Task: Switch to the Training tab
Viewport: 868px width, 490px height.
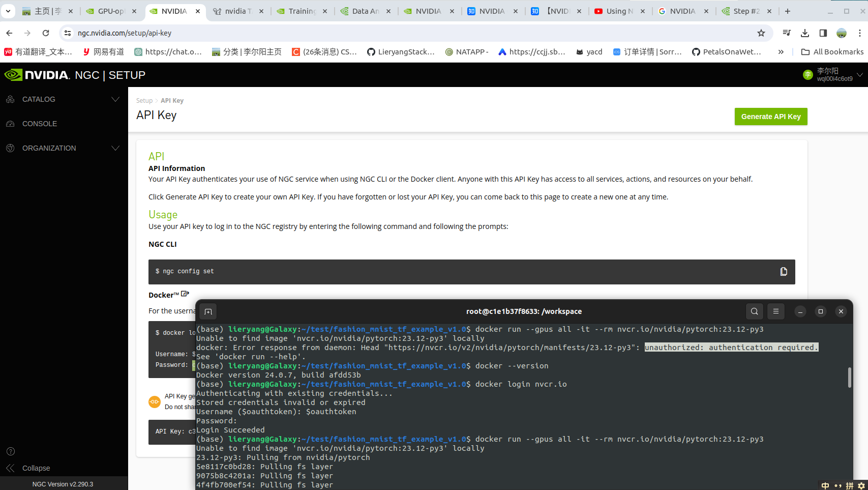Action: (x=302, y=11)
